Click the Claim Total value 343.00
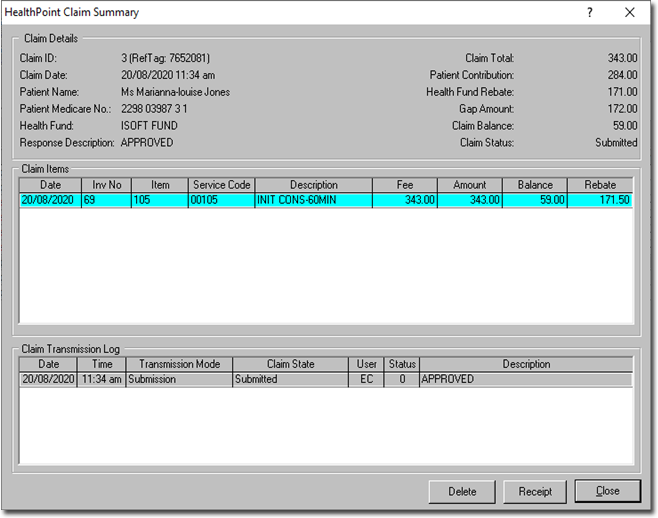Image resolution: width=658 pixels, height=518 pixels. [622, 58]
